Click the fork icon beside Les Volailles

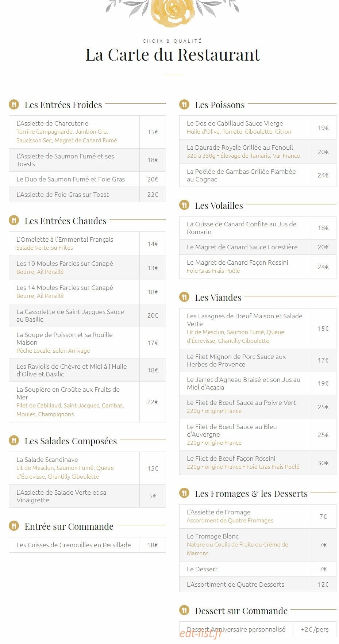[x=184, y=205]
